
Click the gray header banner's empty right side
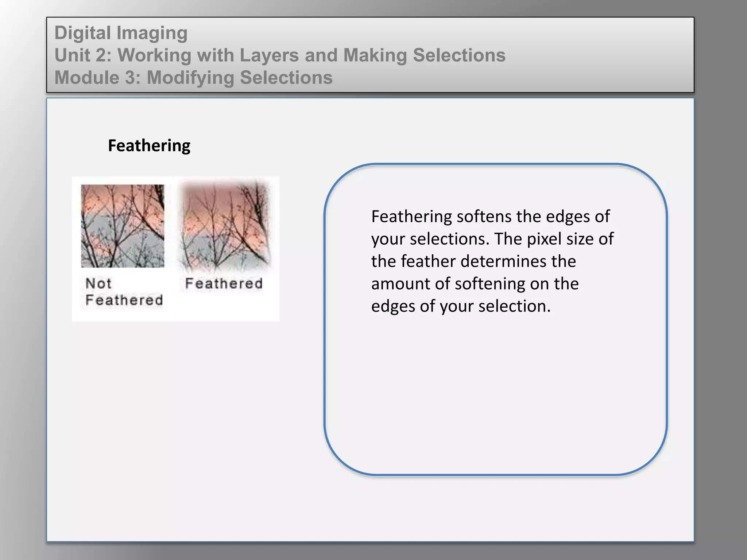[602, 55]
